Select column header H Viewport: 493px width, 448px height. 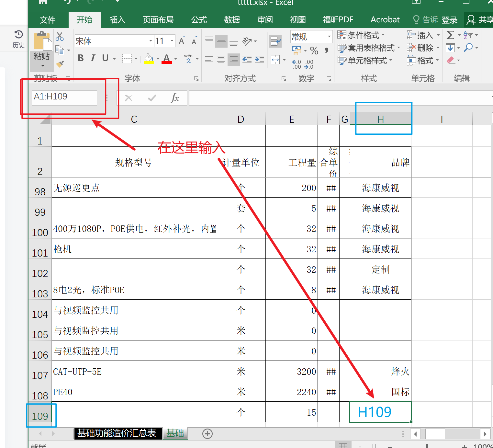381,119
